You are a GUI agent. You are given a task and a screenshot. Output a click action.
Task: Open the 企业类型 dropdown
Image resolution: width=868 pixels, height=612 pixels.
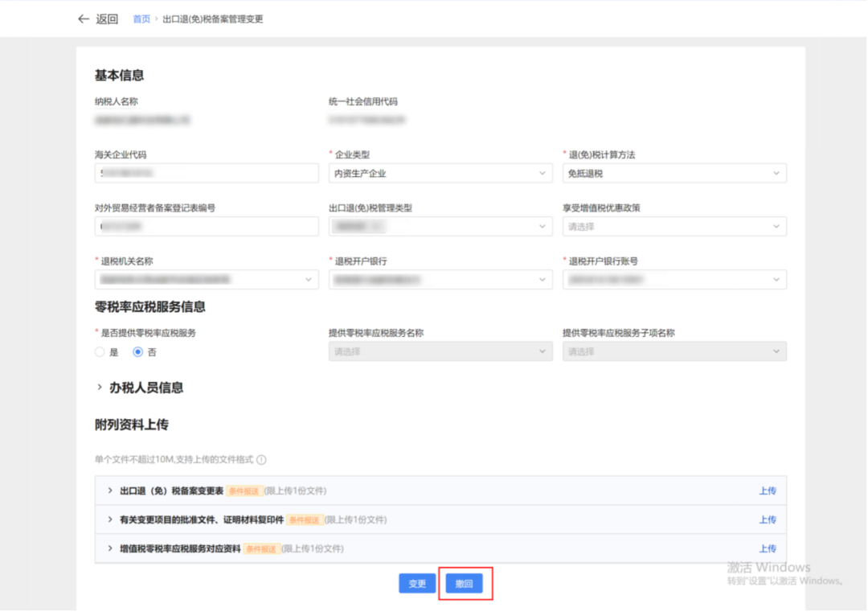coord(440,174)
